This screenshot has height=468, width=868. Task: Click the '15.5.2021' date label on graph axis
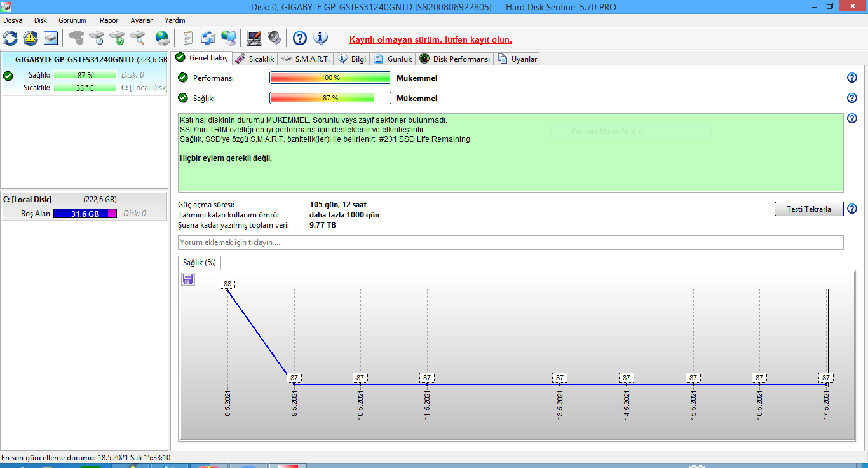693,404
